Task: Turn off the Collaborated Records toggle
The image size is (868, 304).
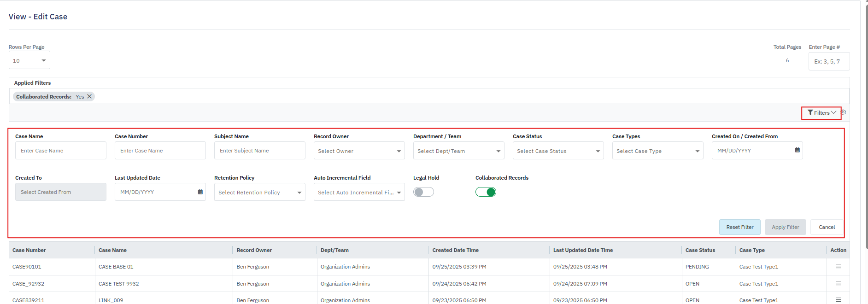Action: pyautogui.click(x=486, y=192)
